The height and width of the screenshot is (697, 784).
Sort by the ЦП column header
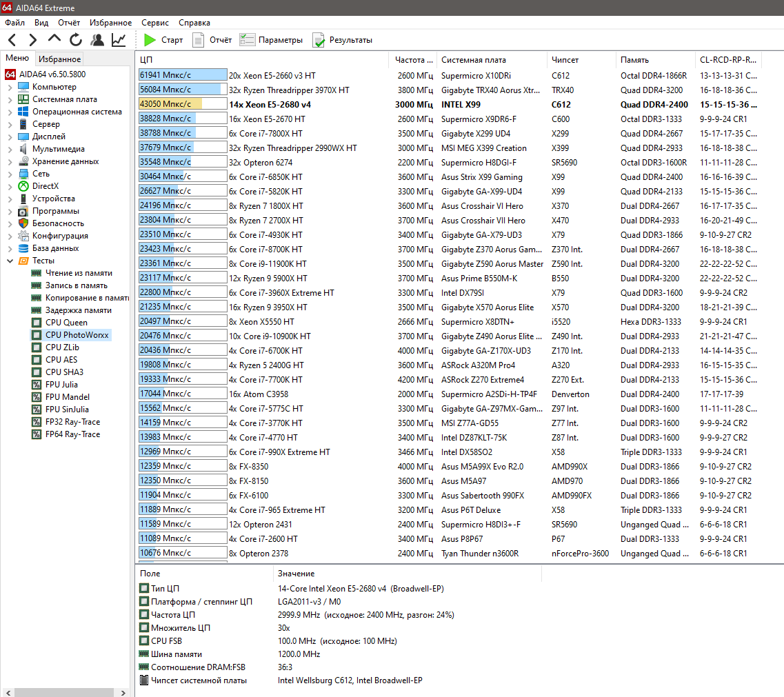(262, 59)
